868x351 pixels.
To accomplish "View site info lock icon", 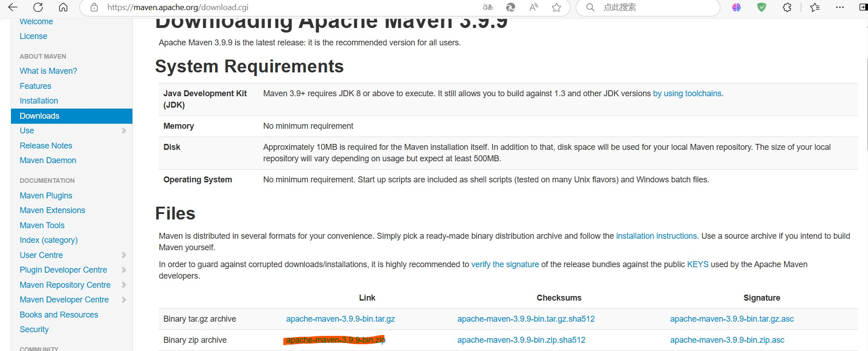I will [x=94, y=7].
